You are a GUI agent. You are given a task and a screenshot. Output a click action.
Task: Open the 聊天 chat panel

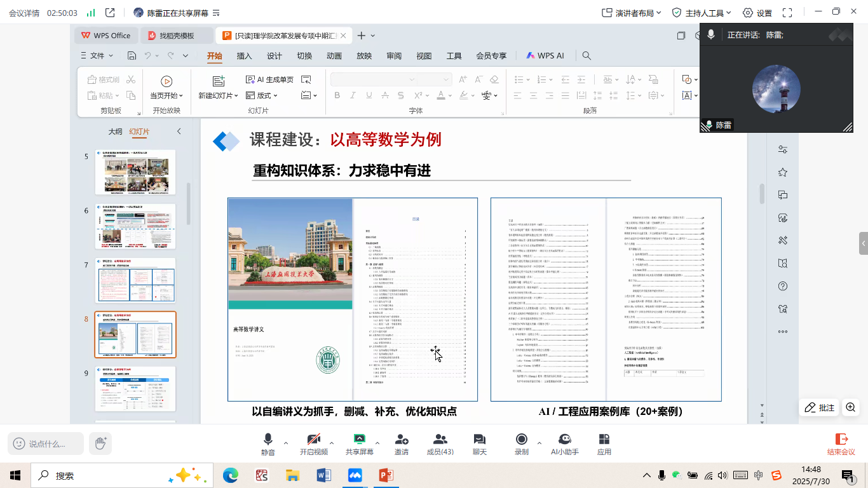pos(479,440)
